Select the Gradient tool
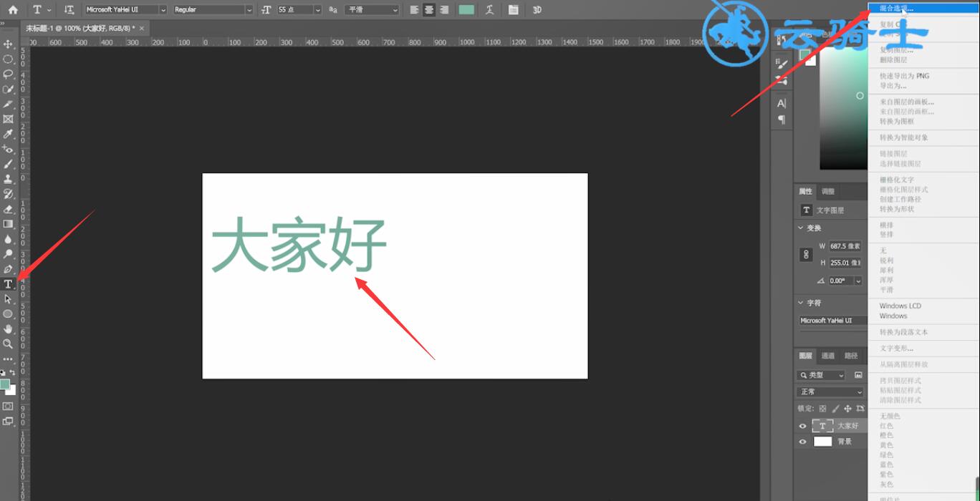The height and width of the screenshot is (501, 980). click(9, 224)
